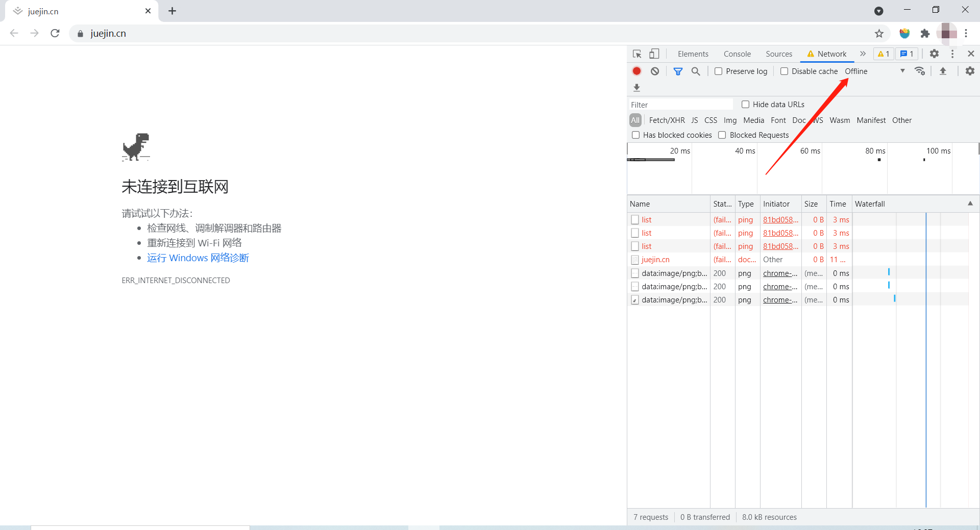This screenshot has width=980, height=530.
Task: Toggle the network filter funnel icon
Action: 678,71
